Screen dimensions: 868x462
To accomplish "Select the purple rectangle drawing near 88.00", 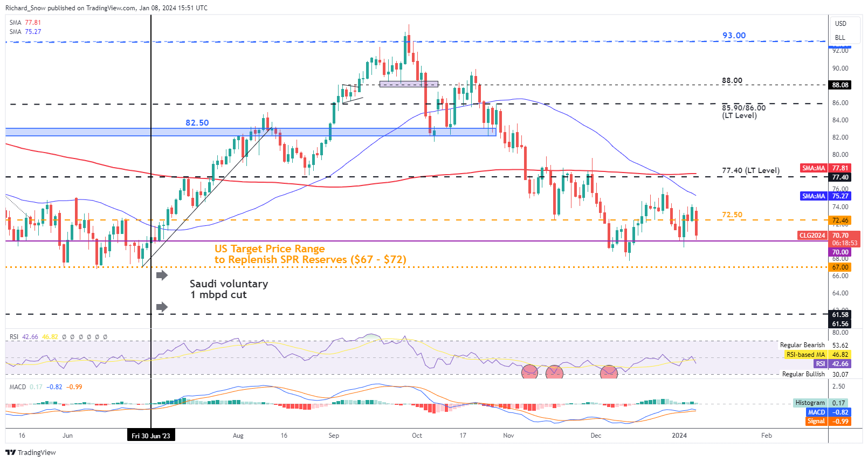I will click(409, 84).
